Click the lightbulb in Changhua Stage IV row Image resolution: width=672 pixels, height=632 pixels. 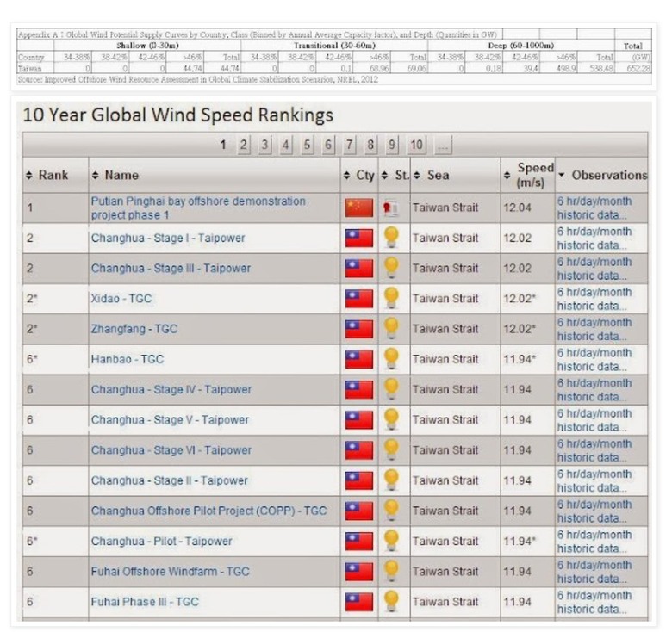[x=391, y=389]
